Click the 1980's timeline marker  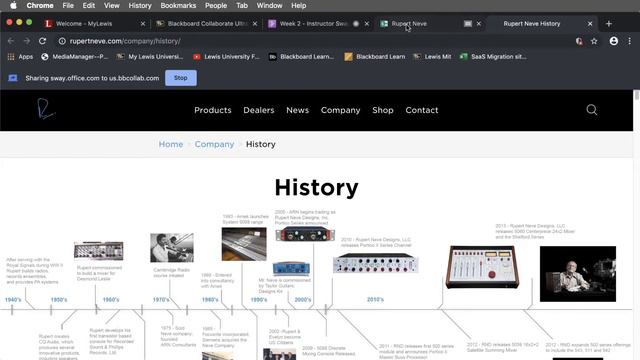(x=210, y=300)
